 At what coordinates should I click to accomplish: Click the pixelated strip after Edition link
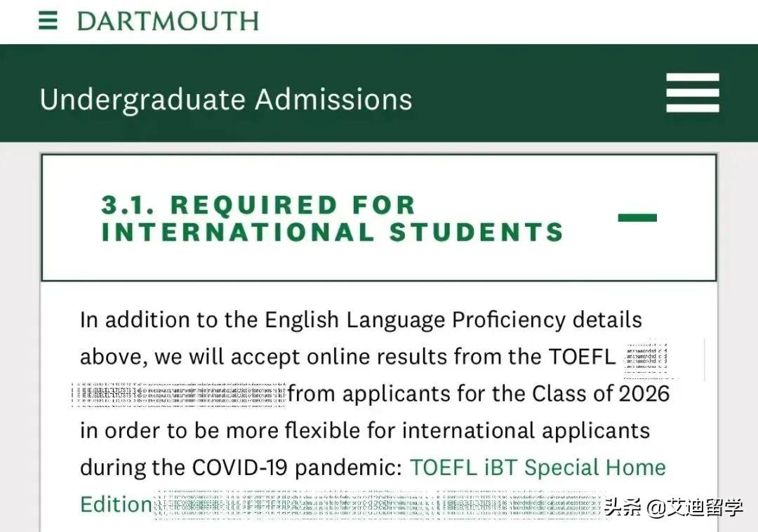[380, 505]
